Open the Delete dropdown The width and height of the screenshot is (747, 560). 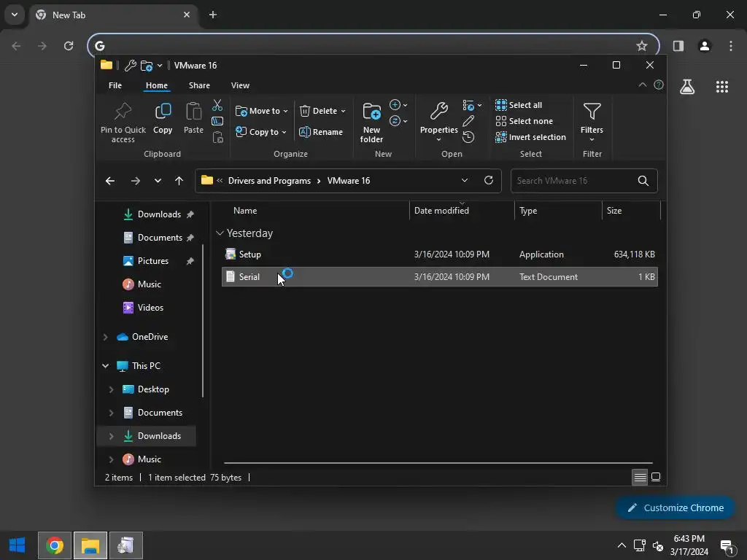[x=343, y=111]
